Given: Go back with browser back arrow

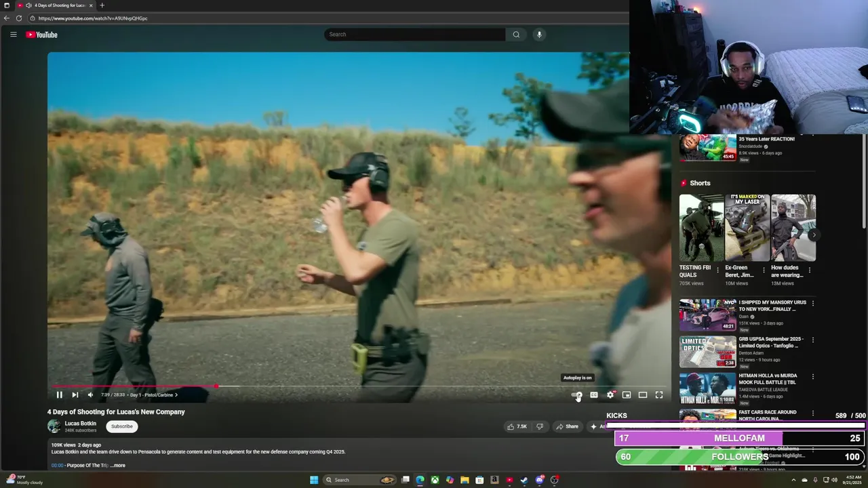Looking at the screenshot, I should (7, 18).
